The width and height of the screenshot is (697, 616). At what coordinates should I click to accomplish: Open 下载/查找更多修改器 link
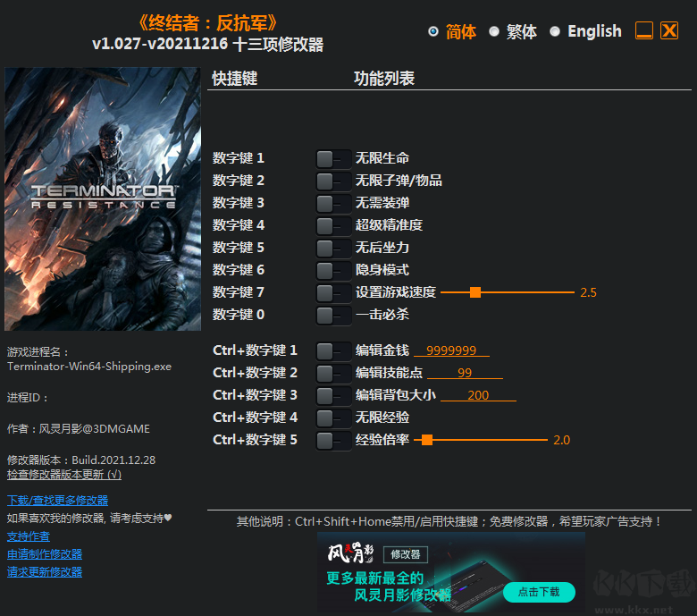[x=58, y=501]
